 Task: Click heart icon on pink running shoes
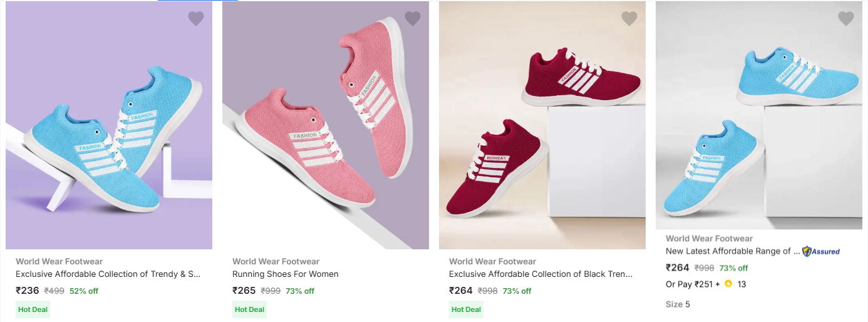413,19
